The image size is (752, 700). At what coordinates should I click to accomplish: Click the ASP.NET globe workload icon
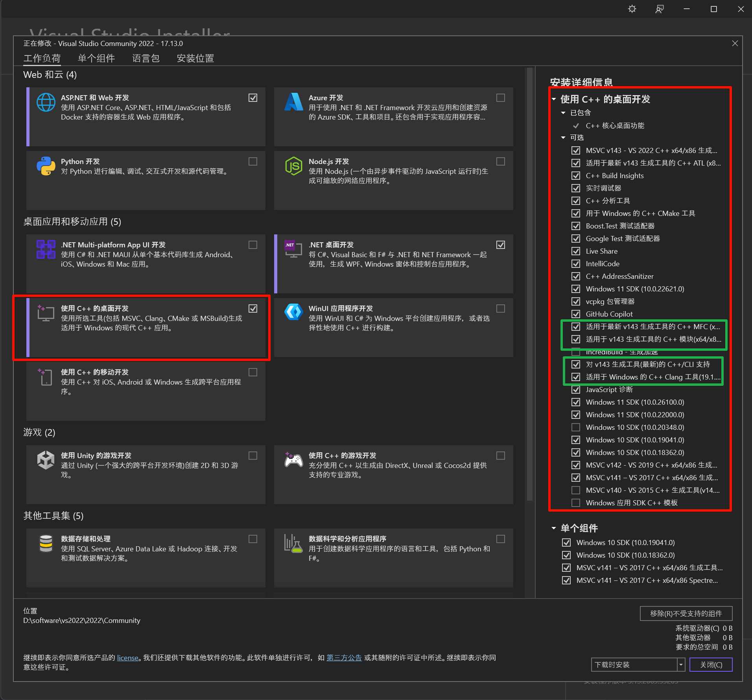coord(46,102)
